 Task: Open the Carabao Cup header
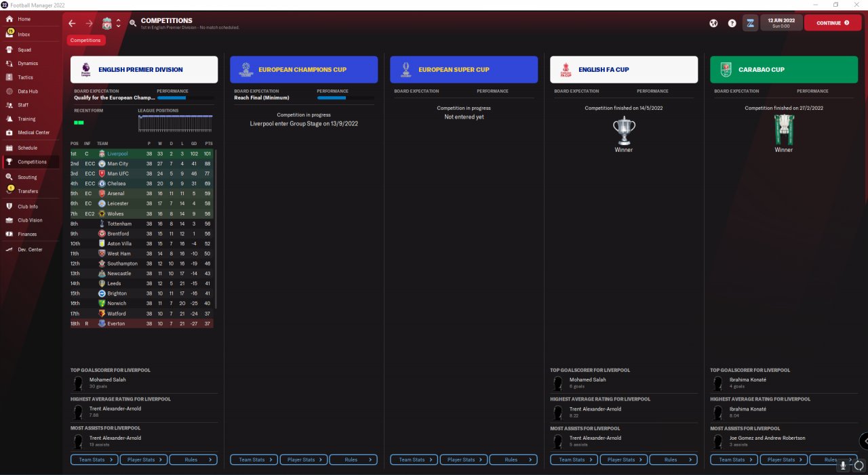[784, 69]
